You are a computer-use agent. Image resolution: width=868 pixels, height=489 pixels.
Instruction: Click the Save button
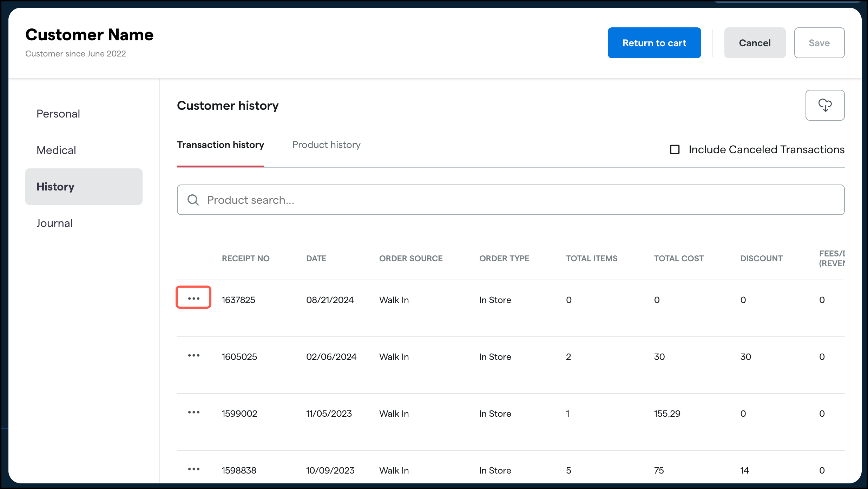point(819,43)
